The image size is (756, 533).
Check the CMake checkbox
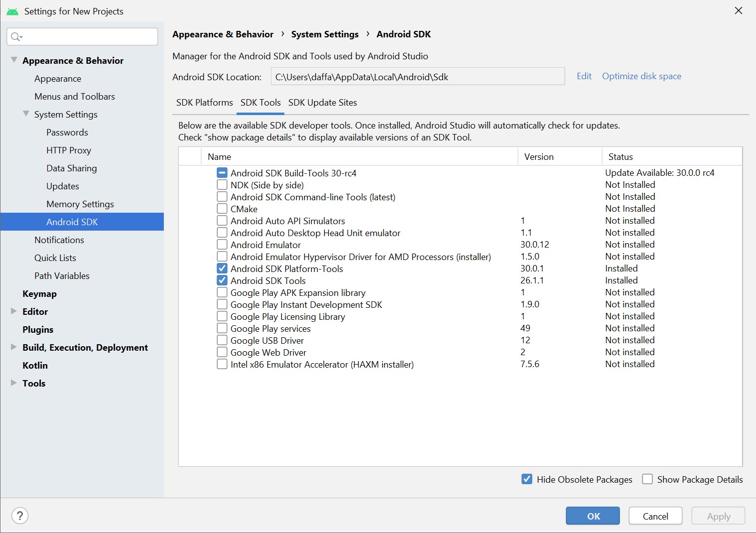[222, 209]
